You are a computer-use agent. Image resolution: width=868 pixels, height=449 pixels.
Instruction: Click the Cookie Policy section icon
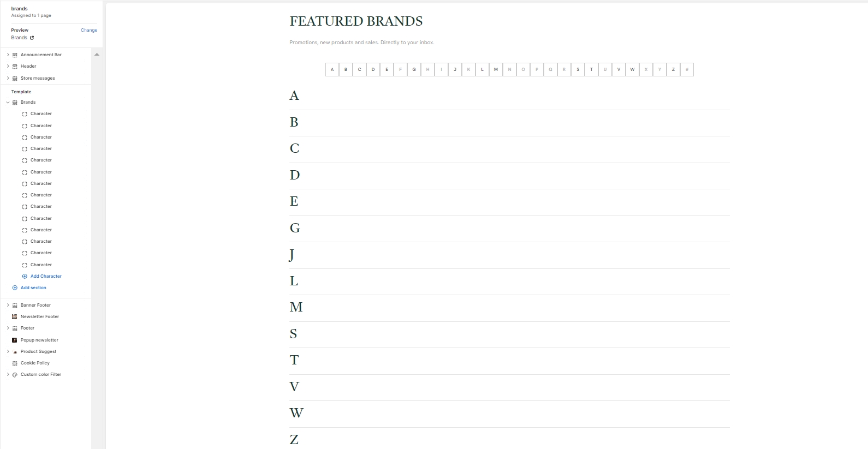tap(15, 363)
